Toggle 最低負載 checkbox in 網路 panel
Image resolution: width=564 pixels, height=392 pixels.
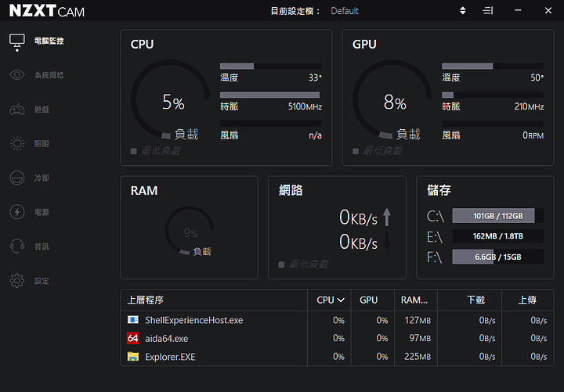click(x=281, y=264)
